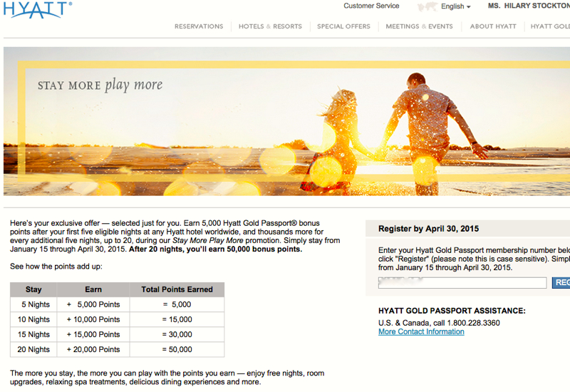This screenshot has height=392, width=570.
Task: Open the English language dropdown
Action: [455, 6]
